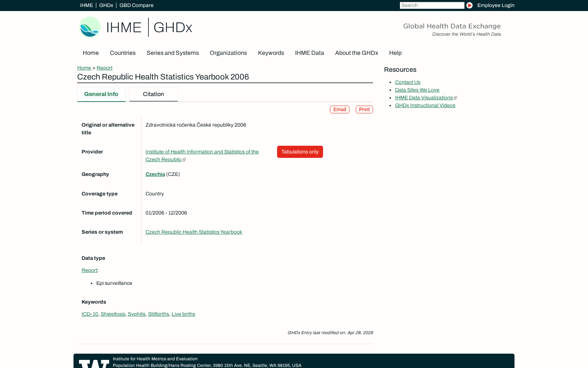Viewport: 588px width, 368px height.
Task: Click the Print button
Action: 364,110
